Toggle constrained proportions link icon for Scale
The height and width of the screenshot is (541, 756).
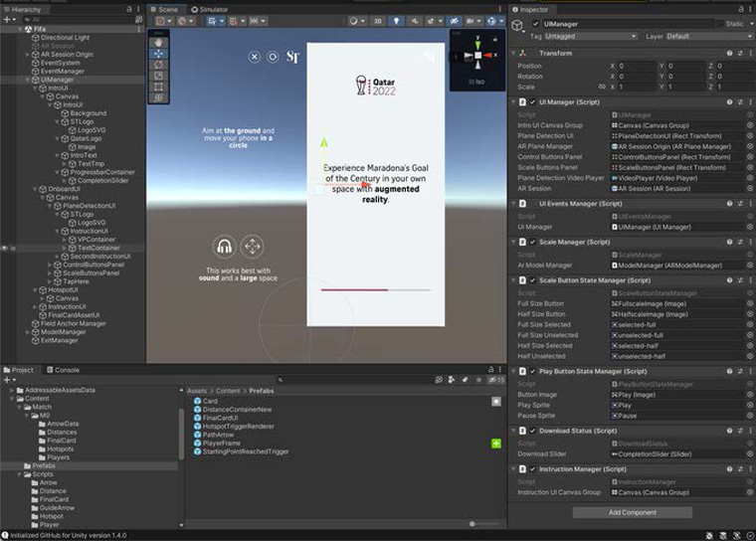[602, 87]
